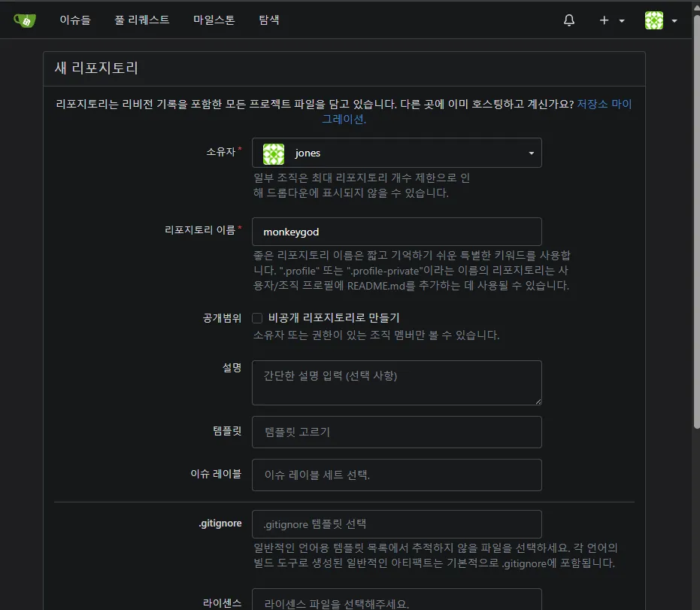
Task: Expand the user profile dropdown arrow
Action: pos(674,20)
